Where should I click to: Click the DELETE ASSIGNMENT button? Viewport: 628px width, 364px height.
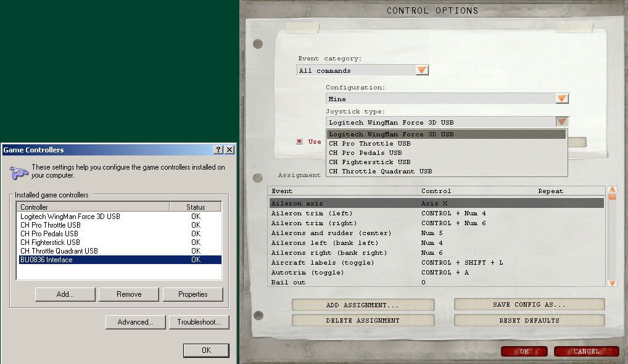pos(363,320)
